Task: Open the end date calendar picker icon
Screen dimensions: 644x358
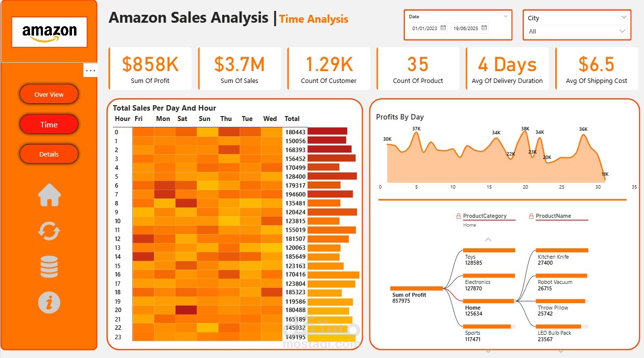Action: pos(484,28)
